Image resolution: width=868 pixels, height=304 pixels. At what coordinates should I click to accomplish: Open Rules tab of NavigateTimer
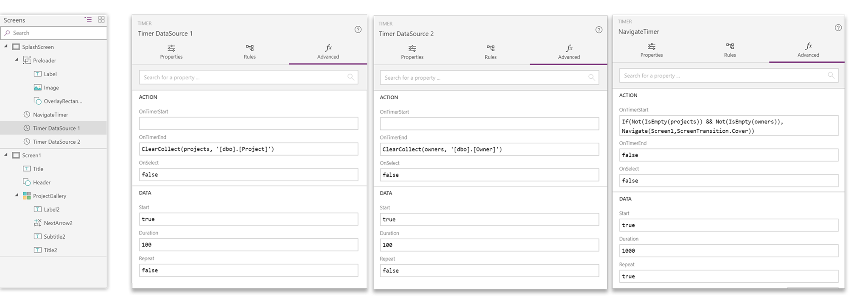(730, 50)
